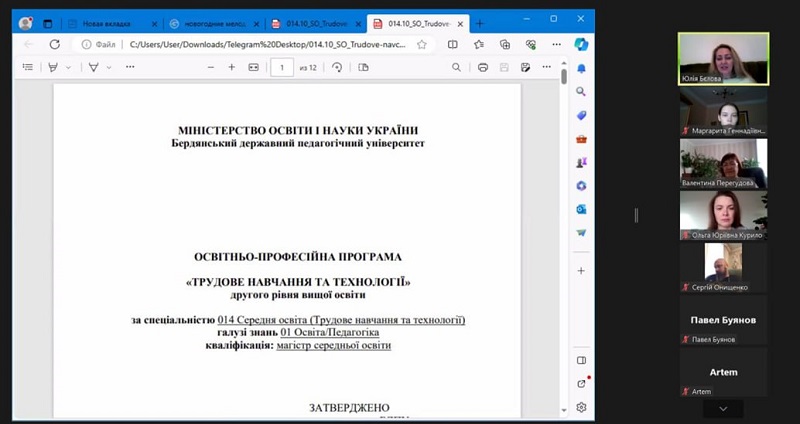Click the print icon in PDF toolbar
Viewport: 800px width, 424px height.
(x=483, y=67)
